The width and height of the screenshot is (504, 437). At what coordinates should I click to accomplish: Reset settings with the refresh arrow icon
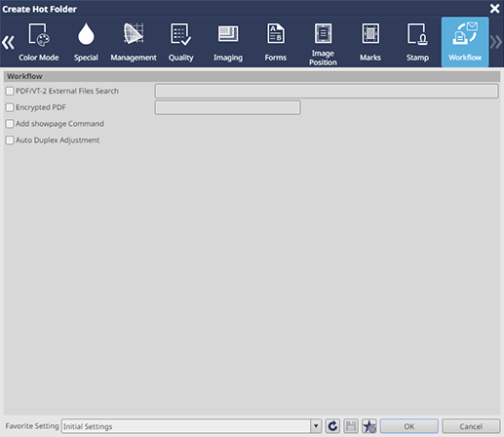click(332, 426)
